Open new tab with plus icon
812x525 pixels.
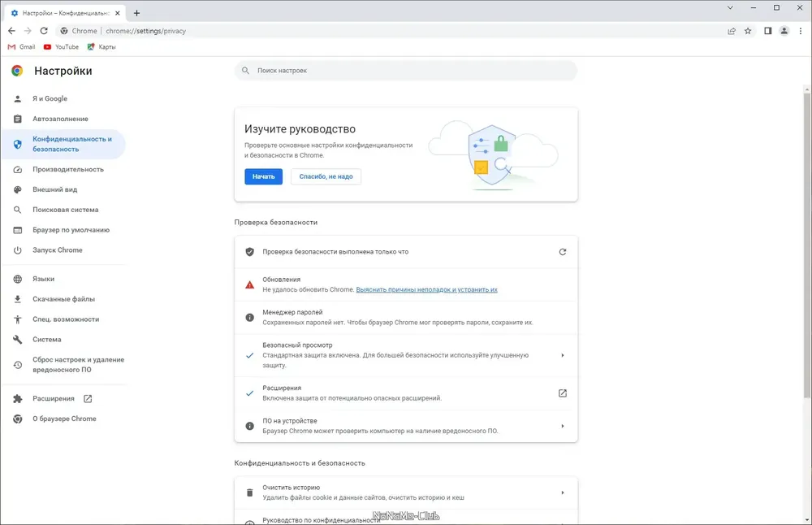[x=136, y=13]
